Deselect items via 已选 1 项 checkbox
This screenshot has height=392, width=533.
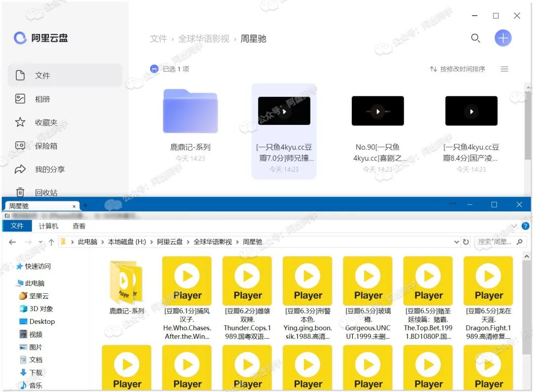click(154, 69)
